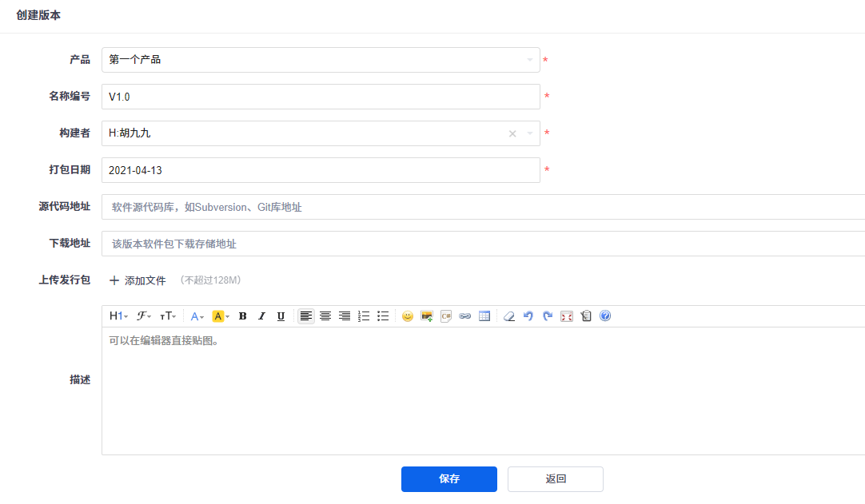Image resolution: width=865 pixels, height=504 pixels.
Task: Toggle bold formatting
Action: tap(242, 316)
